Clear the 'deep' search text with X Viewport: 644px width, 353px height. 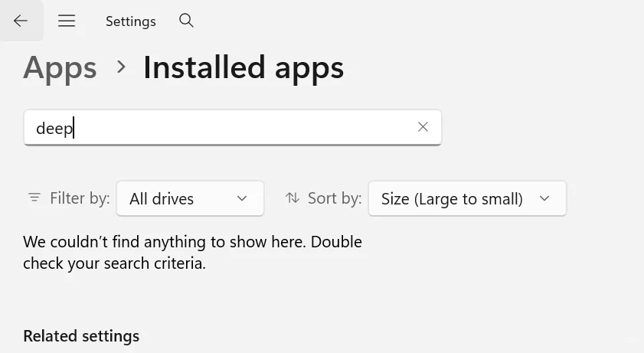point(423,127)
